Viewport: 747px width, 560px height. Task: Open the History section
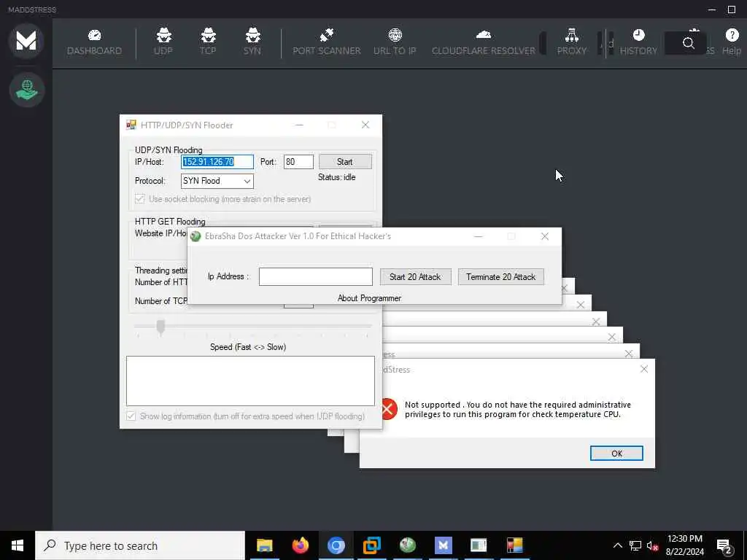638,42
